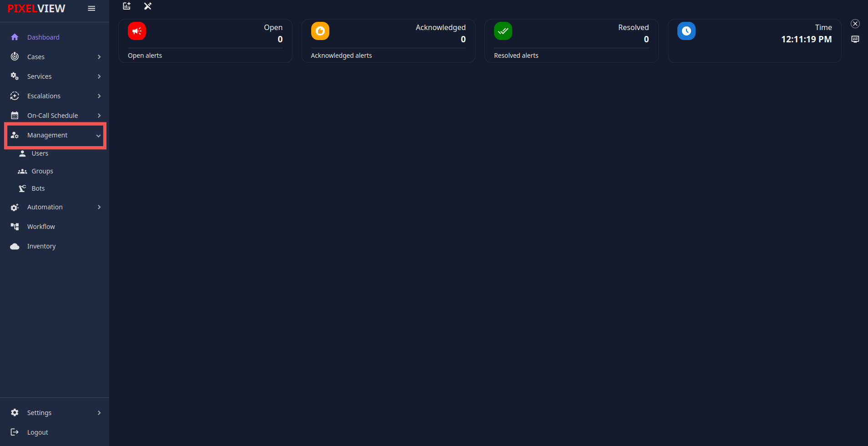
Task: Expand the Cases chevron
Action: click(x=99, y=57)
